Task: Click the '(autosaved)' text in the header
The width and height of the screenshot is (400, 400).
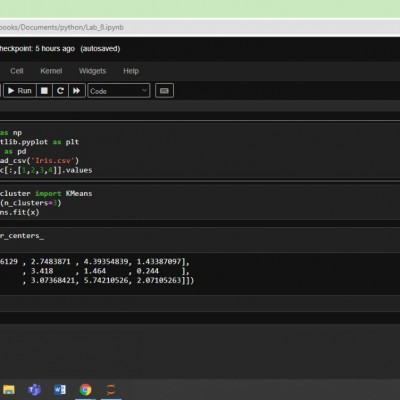Action: [100, 49]
